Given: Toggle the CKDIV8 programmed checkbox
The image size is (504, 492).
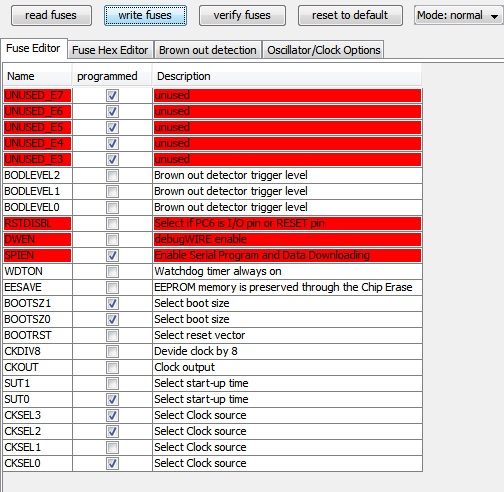Looking at the screenshot, I should pos(112,351).
